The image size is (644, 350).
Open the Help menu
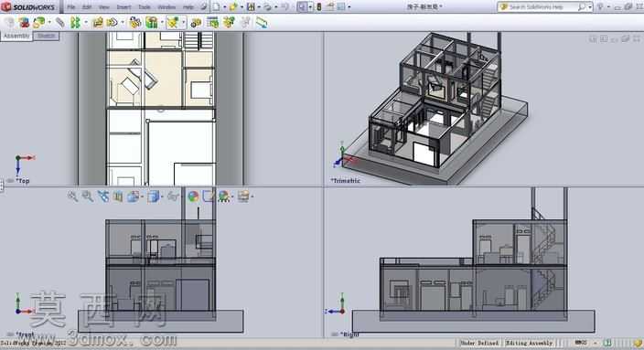pyautogui.click(x=188, y=7)
